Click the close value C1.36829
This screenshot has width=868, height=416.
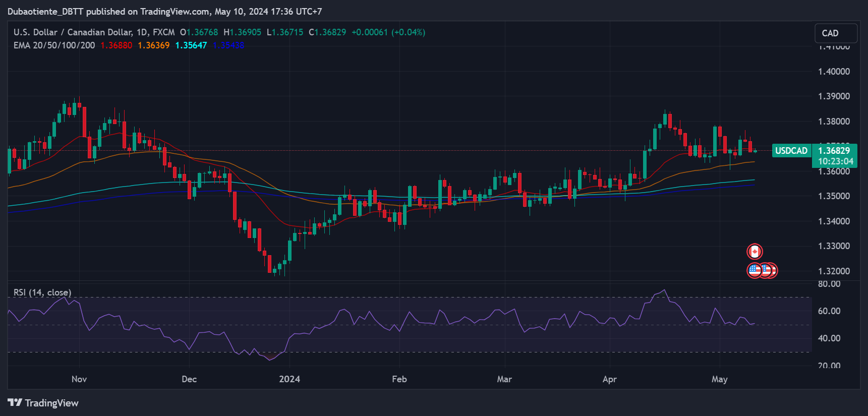(x=327, y=32)
